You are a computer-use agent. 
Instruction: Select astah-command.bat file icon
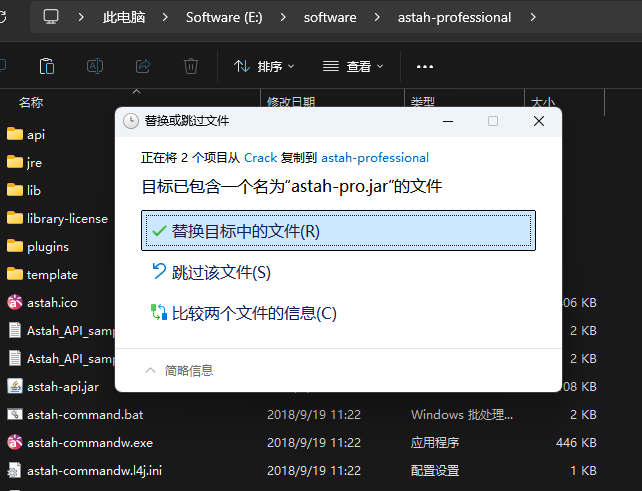point(15,414)
